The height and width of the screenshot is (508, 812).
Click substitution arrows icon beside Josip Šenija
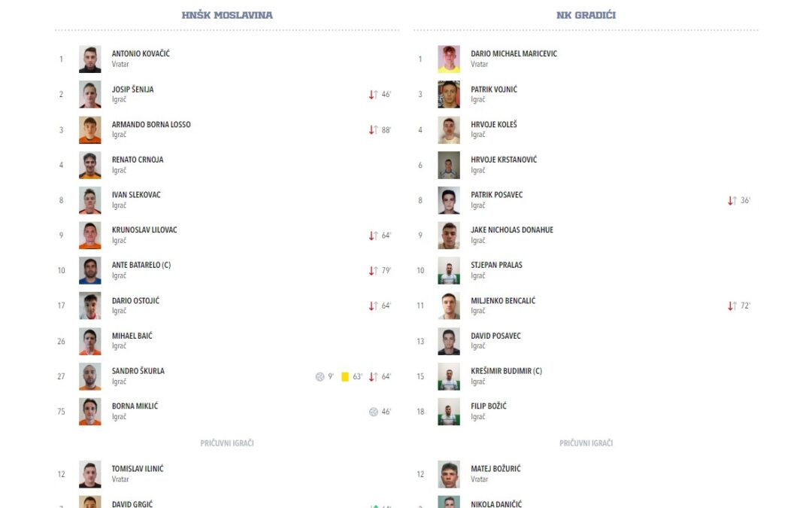click(373, 95)
